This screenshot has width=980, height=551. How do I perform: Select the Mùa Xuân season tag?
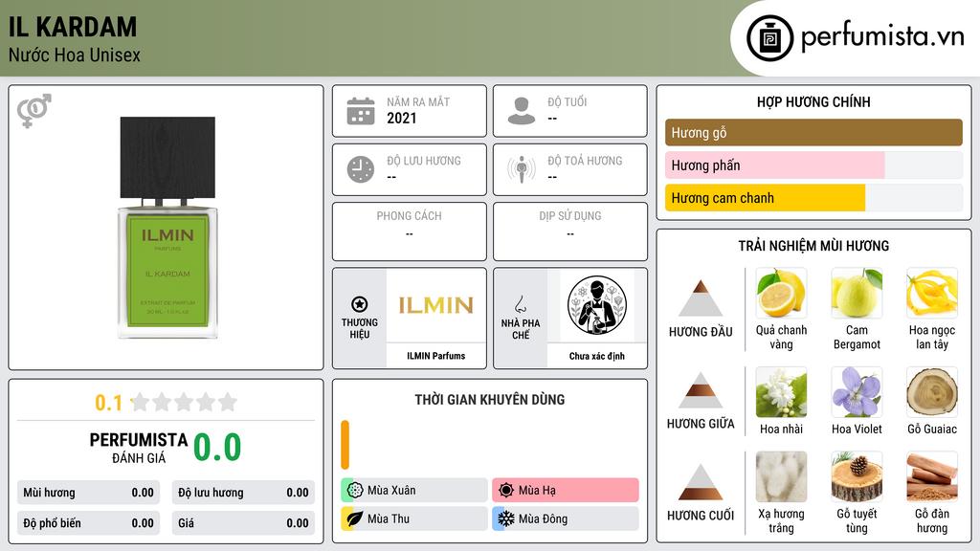(x=414, y=491)
